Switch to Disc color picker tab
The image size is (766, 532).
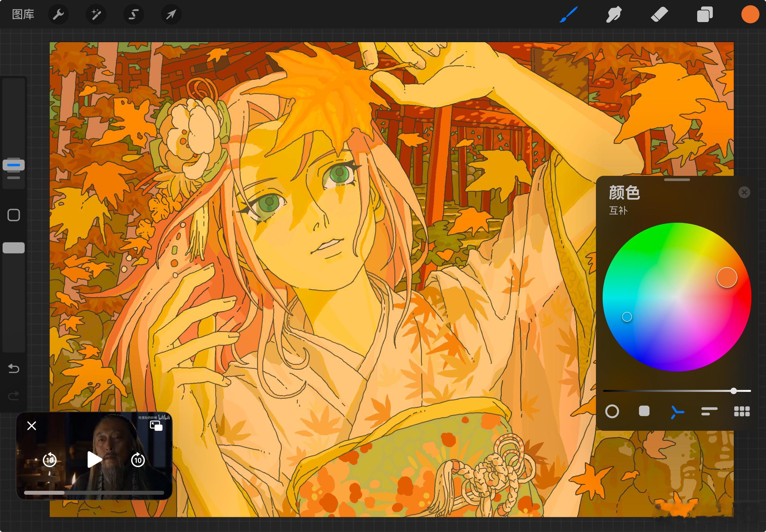tap(612, 411)
